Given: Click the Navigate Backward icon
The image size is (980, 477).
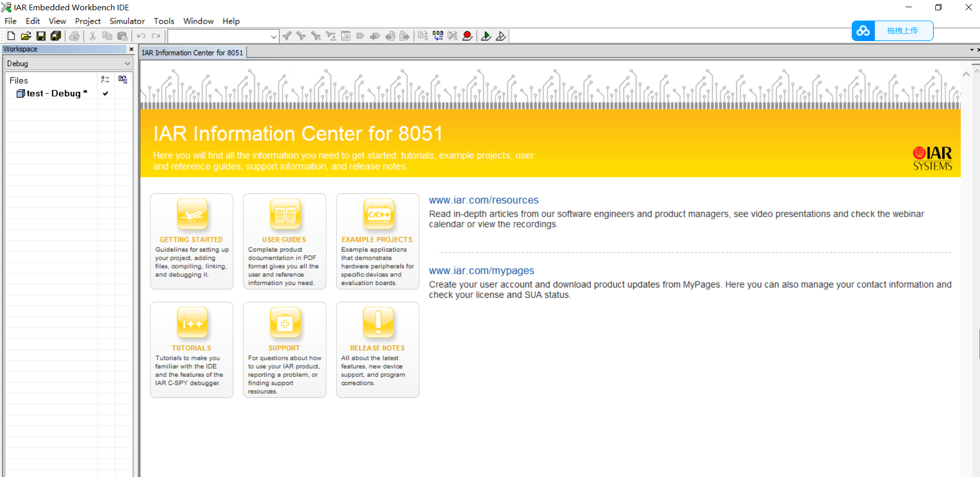Looking at the screenshot, I should [x=390, y=36].
